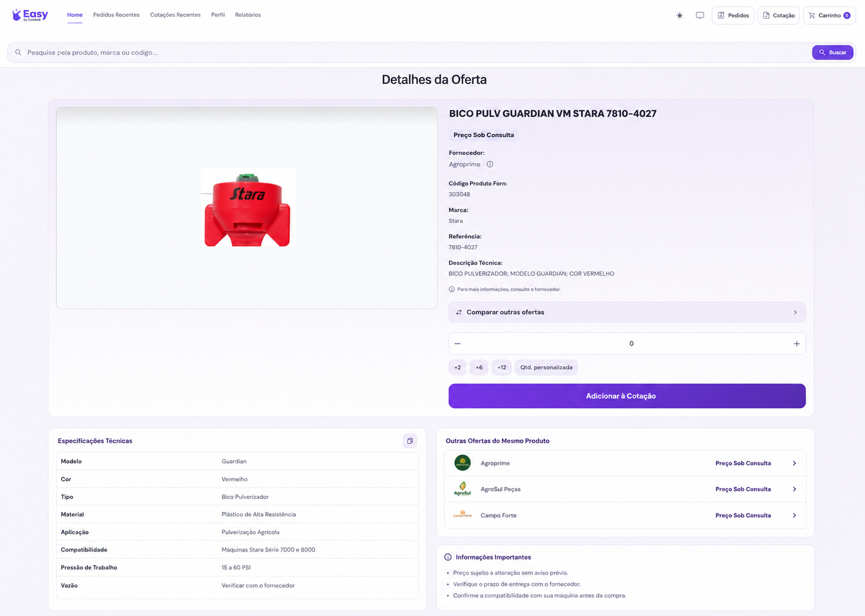Click Vermelho value in the Cor row
The width and height of the screenshot is (865, 616).
coord(235,479)
